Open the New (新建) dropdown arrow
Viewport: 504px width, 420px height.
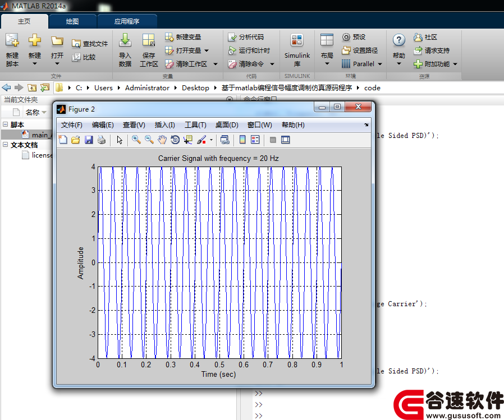(34, 63)
